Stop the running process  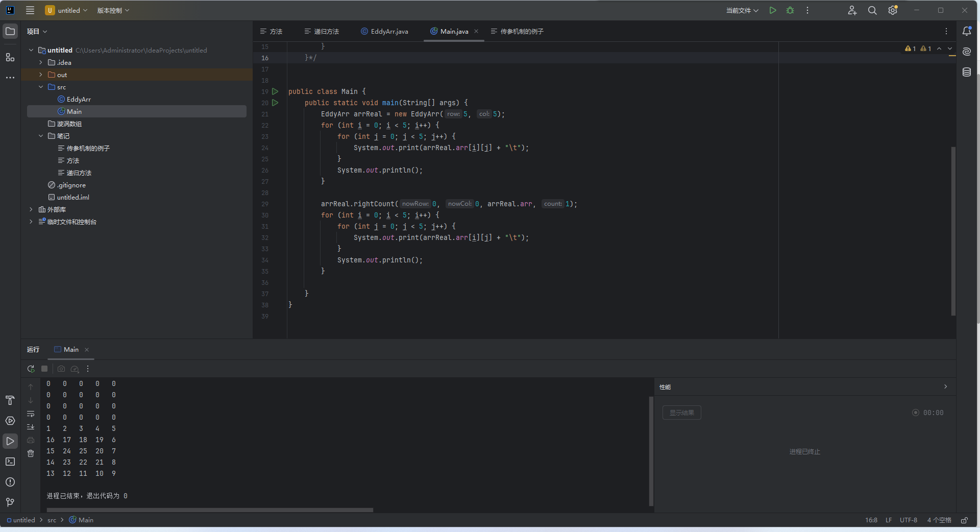click(44, 369)
